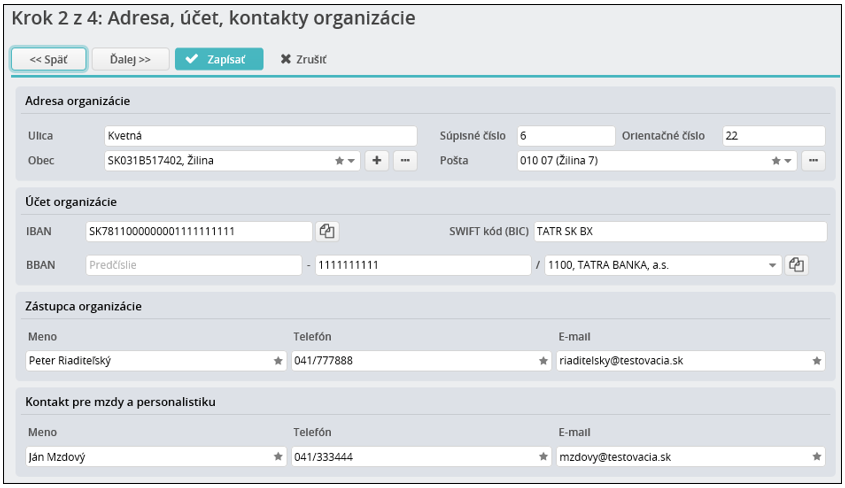Proceed with the Ďalej button
The width and height of the screenshot is (845, 488).
[130, 59]
